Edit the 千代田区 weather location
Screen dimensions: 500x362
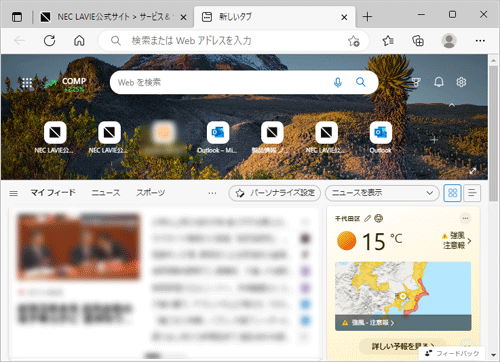point(367,219)
